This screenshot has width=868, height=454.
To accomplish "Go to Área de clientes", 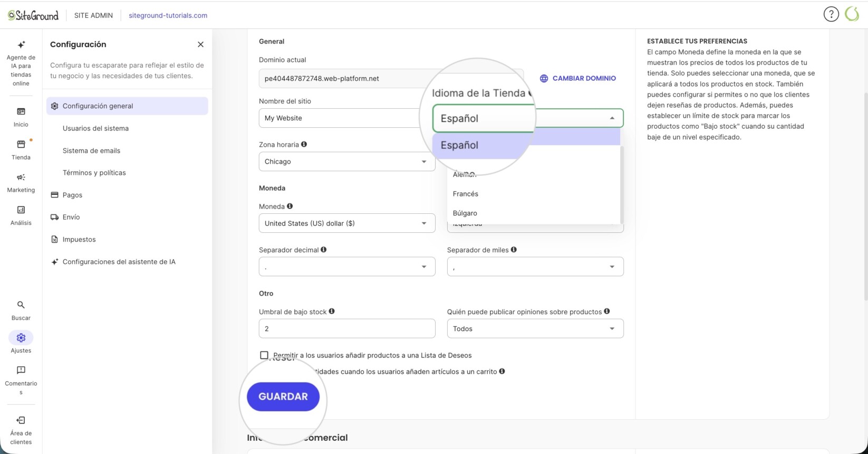I will point(21,430).
